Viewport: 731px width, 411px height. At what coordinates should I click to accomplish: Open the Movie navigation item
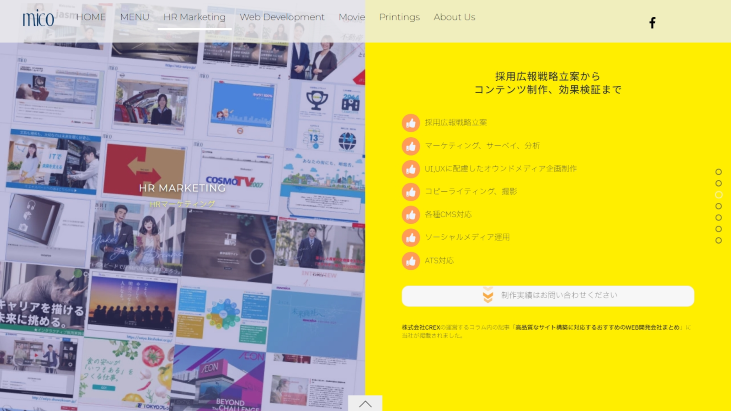pyautogui.click(x=351, y=17)
